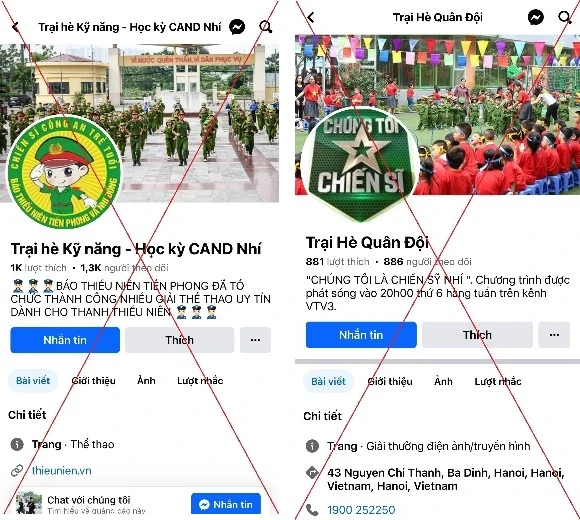Switch to Giới thiệu tab on CAND Nhí page
This screenshot has height=520, width=580.
coord(94,381)
